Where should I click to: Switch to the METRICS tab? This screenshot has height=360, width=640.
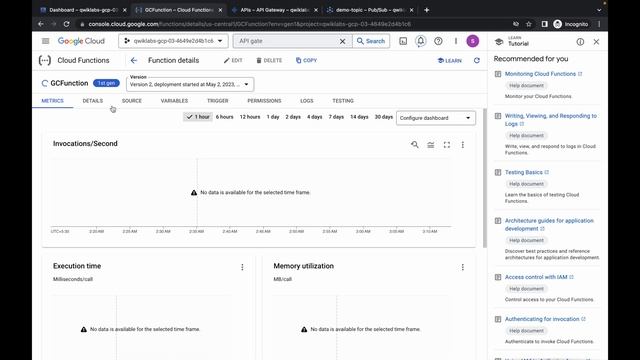coord(53,101)
